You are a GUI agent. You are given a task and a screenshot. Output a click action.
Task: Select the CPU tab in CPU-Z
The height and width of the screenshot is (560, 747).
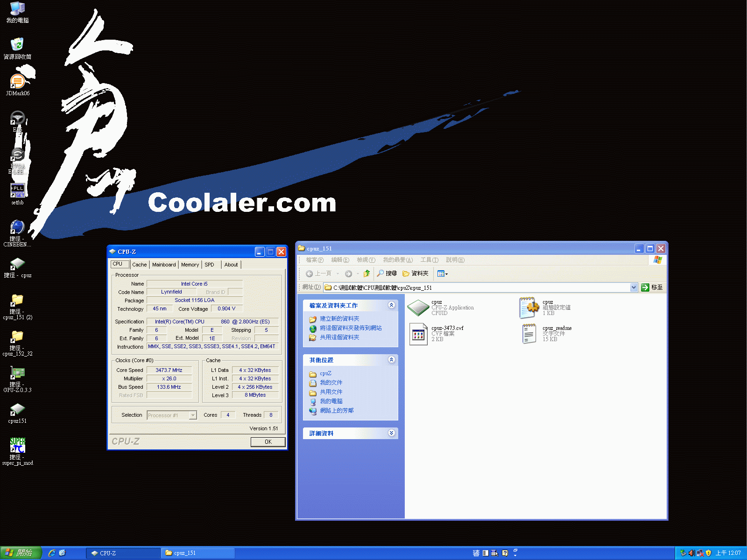[120, 264]
